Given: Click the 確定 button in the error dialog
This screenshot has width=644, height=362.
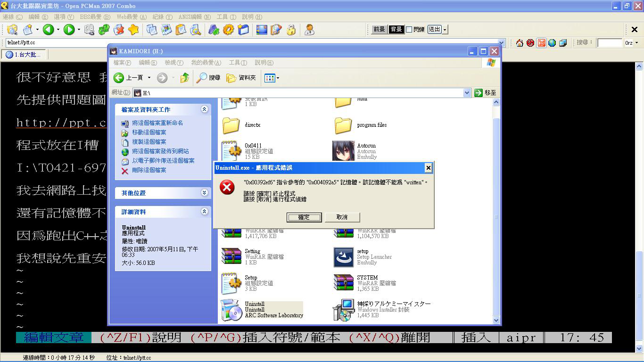Looking at the screenshot, I should point(304,217).
